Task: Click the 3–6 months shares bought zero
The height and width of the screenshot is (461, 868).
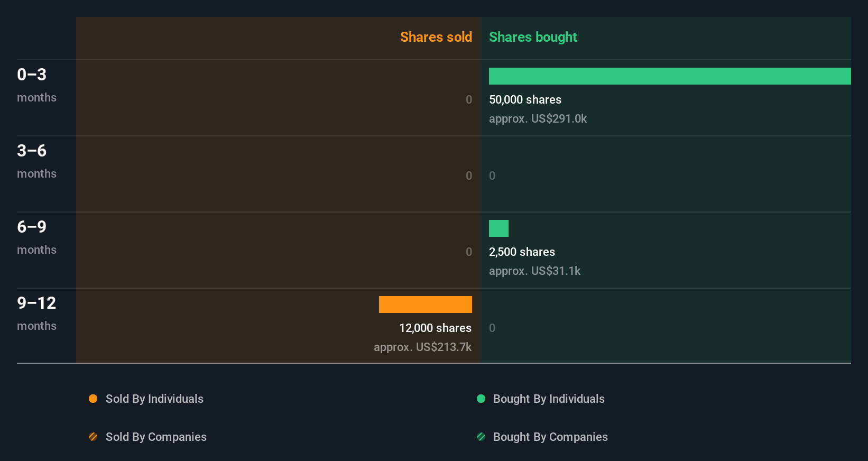Action: coord(492,176)
